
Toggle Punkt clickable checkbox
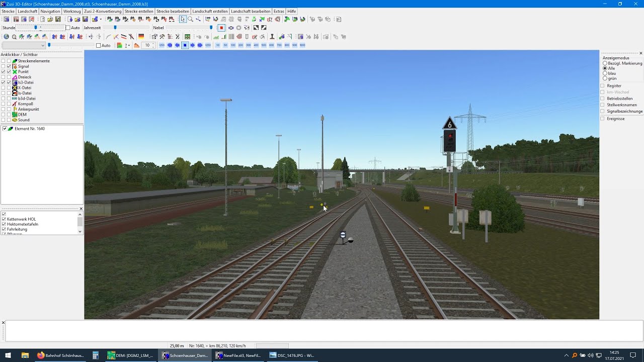coord(3,72)
